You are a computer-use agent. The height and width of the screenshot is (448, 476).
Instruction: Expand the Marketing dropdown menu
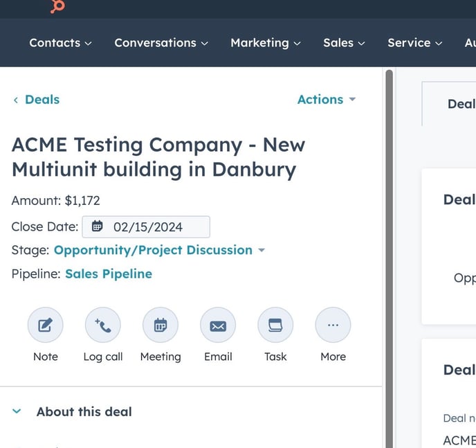265,43
